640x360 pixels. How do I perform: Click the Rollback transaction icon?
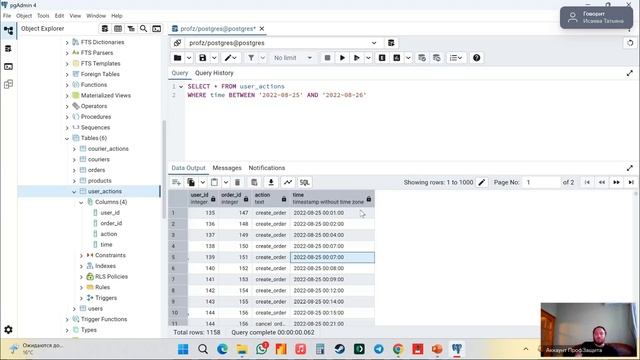tap(436, 58)
